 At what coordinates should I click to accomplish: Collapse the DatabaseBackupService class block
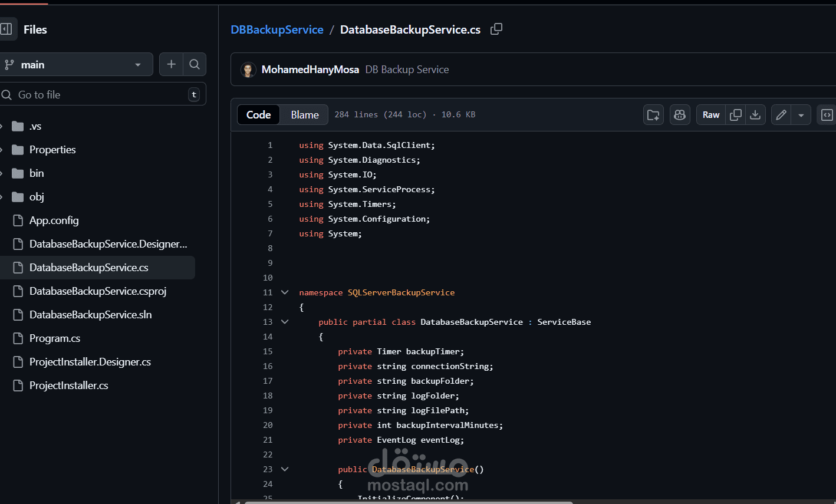click(x=285, y=321)
